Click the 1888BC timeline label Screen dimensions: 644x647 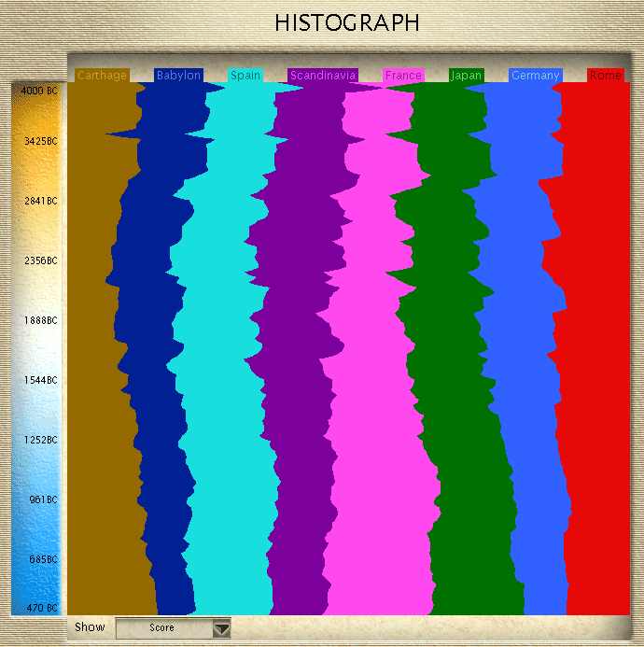(41, 320)
